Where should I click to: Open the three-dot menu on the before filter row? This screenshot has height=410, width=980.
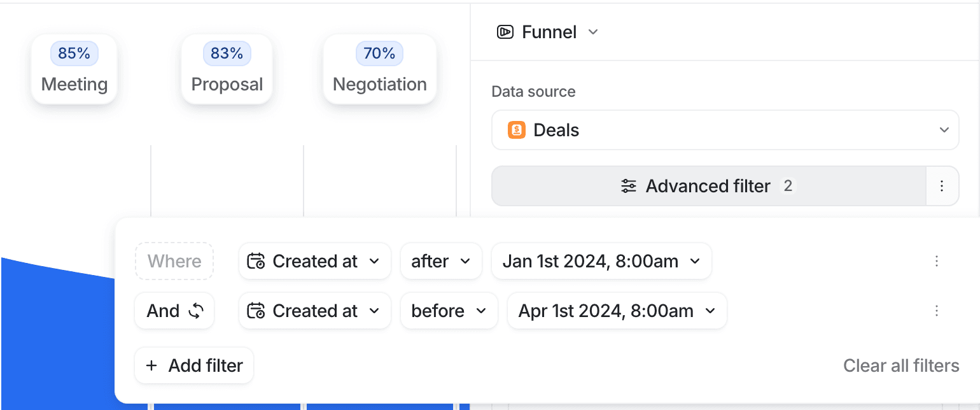(x=937, y=311)
